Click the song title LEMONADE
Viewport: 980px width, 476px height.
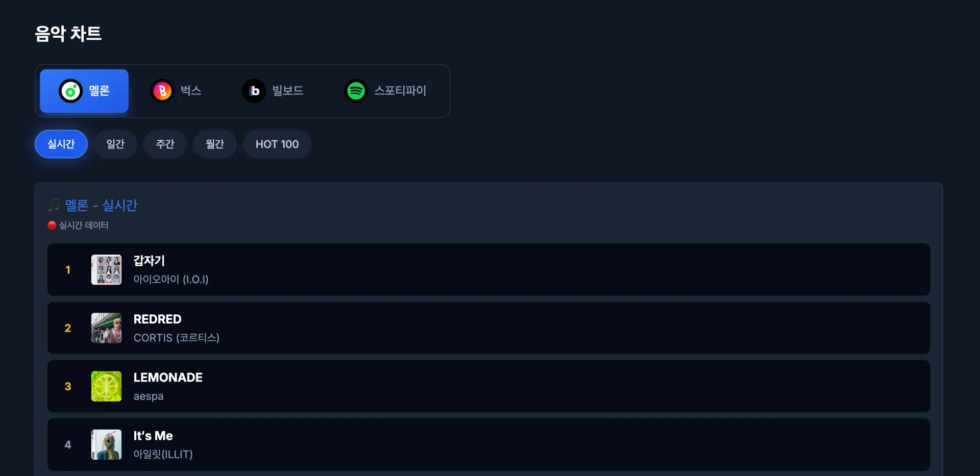(168, 378)
